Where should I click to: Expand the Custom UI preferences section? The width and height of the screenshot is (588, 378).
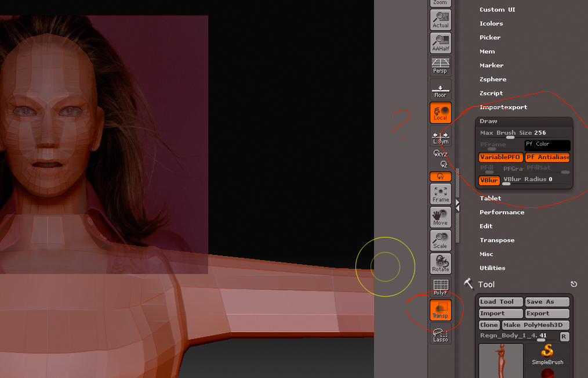point(498,9)
